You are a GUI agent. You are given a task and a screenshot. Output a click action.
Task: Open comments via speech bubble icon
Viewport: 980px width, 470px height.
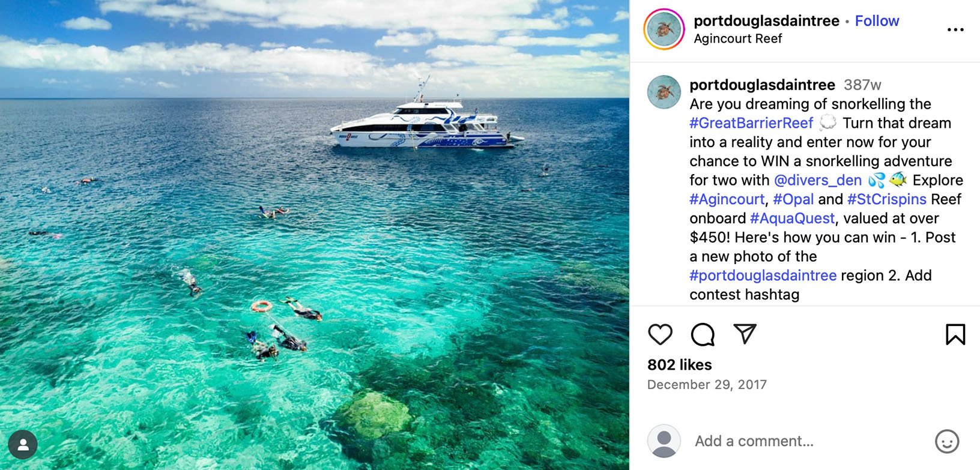pos(703,334)
